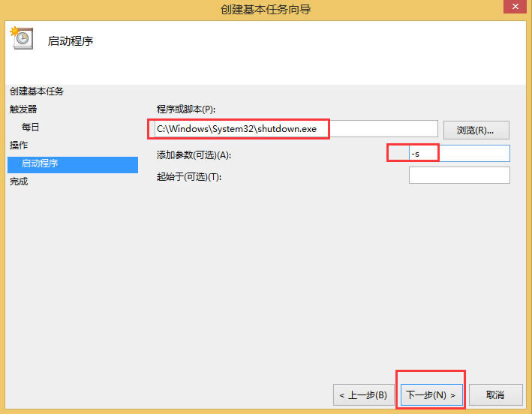The image size is (532, 414).
Task: Click the 起始于(可选) empty input field
Action: click(459, 175)
